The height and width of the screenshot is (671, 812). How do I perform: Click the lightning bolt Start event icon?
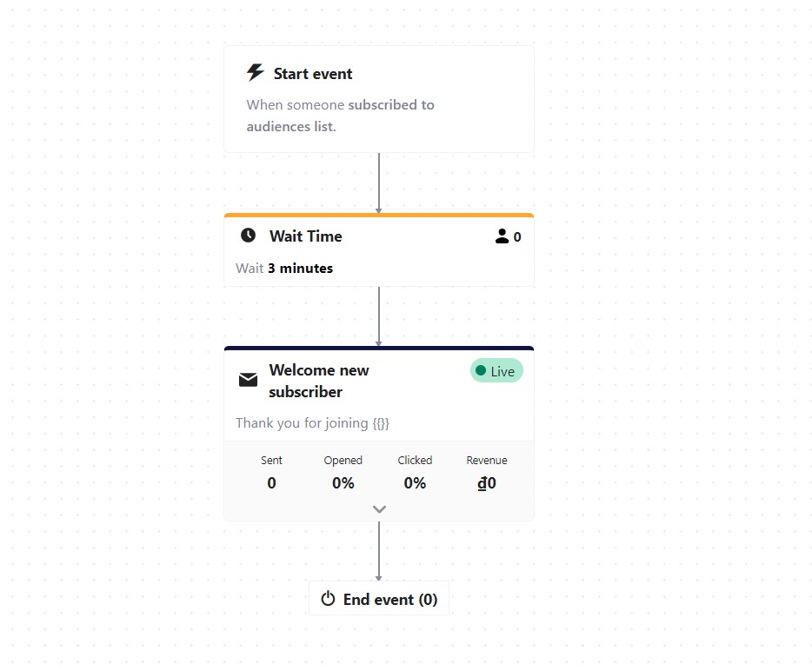pos(255,73)
